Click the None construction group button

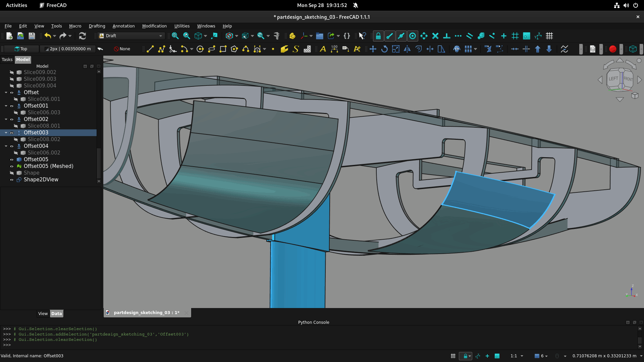click(122, 49)
